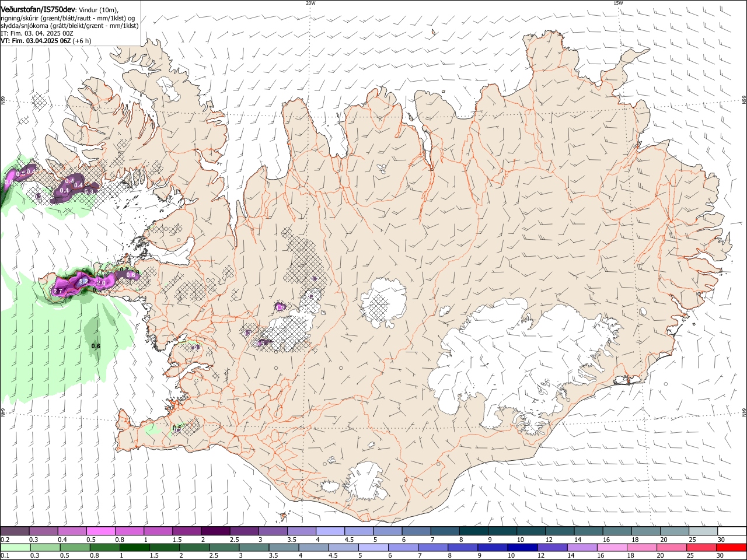Pick snow scale dark teal 8–9 swatch
Viewport: 747px width, 560px height.
click(x=474, y=531)
